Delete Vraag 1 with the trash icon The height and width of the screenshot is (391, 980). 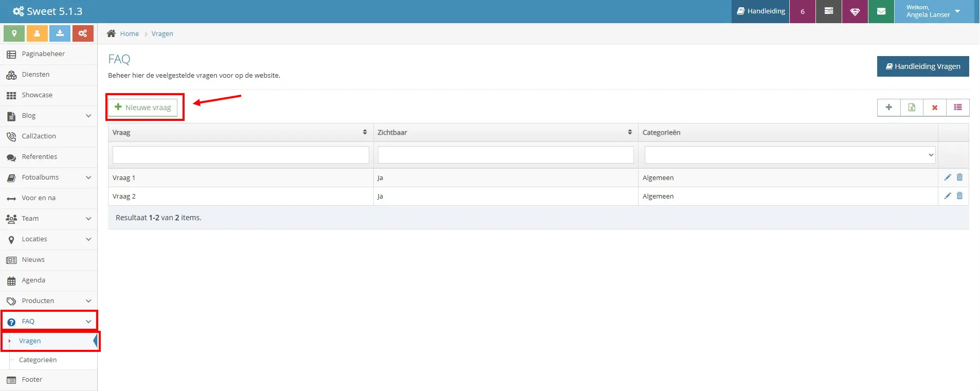[x=959, y=177]
